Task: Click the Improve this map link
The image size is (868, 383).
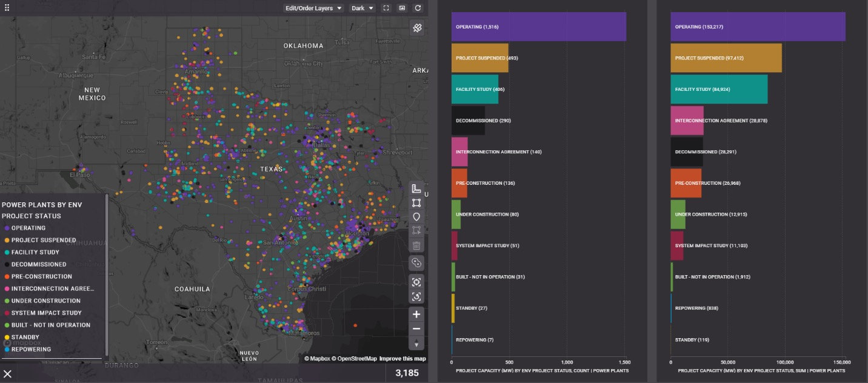Action: point(402,359)
